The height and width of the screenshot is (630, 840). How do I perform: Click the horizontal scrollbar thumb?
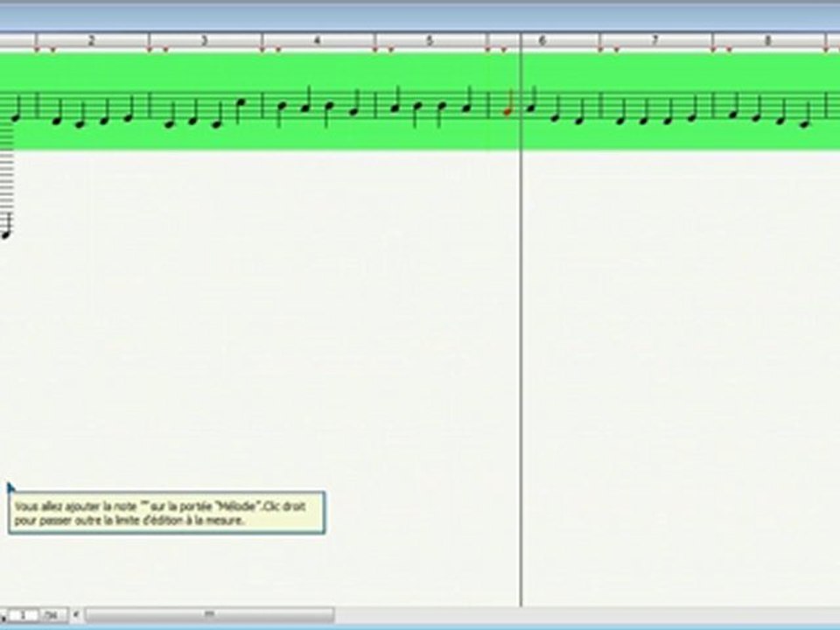click(209, 614)
